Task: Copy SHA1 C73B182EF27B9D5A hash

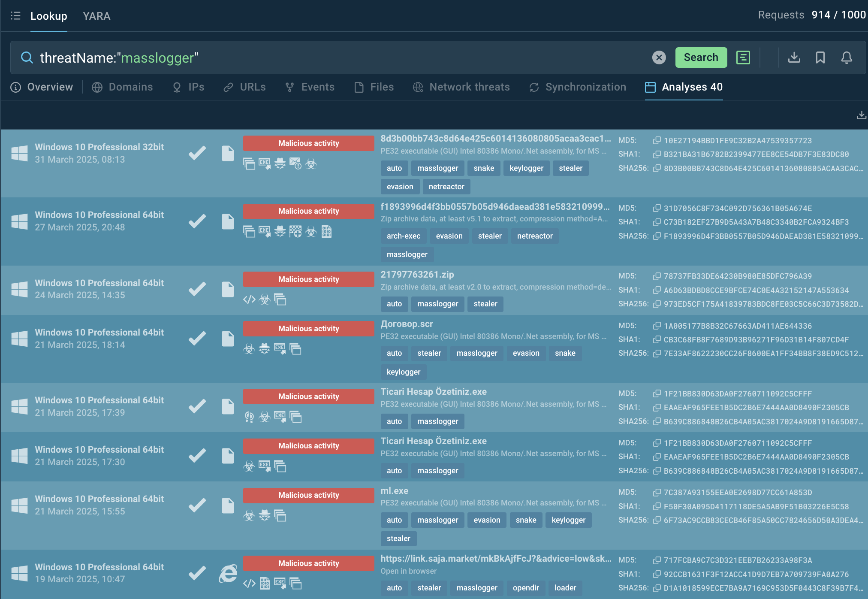Action: 657,222
